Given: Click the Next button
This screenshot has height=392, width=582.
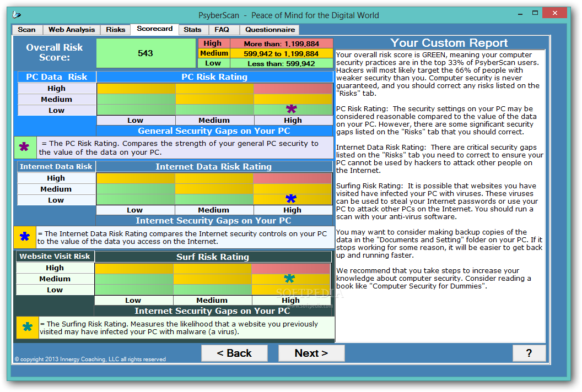Looking at the screenshot, I should pyautogui.click(x=311, y=353).
